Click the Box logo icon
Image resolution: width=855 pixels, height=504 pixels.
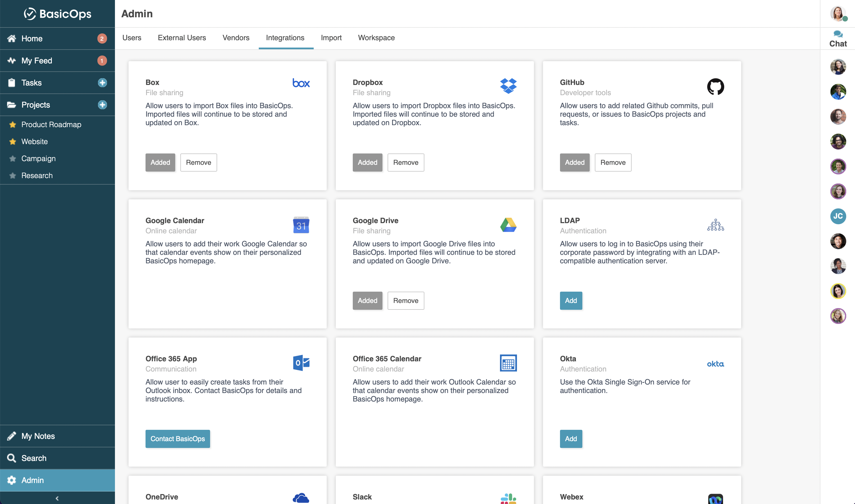click(x=301, y=83)
